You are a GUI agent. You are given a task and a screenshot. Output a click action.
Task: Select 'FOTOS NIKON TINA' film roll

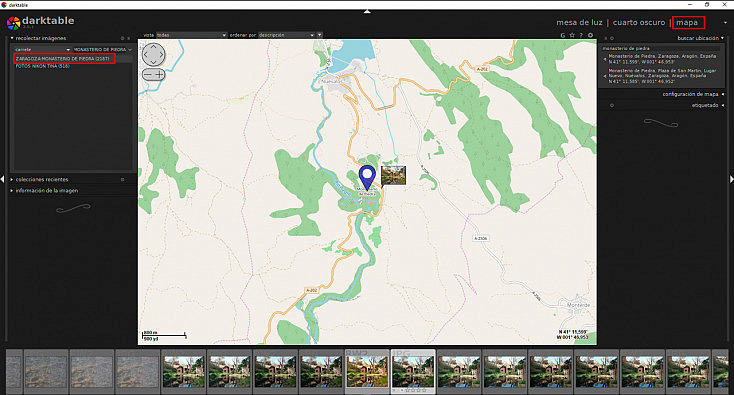click(43, 66)
